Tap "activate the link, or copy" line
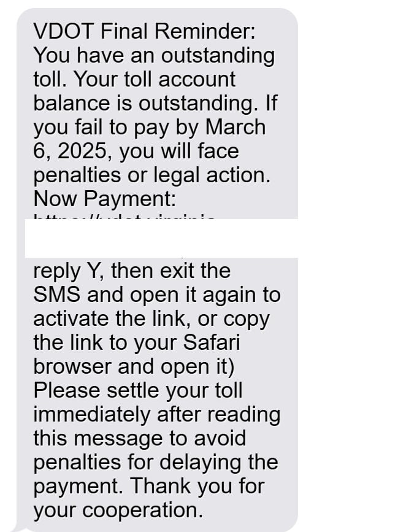409x532 pixels. [151, 318]
